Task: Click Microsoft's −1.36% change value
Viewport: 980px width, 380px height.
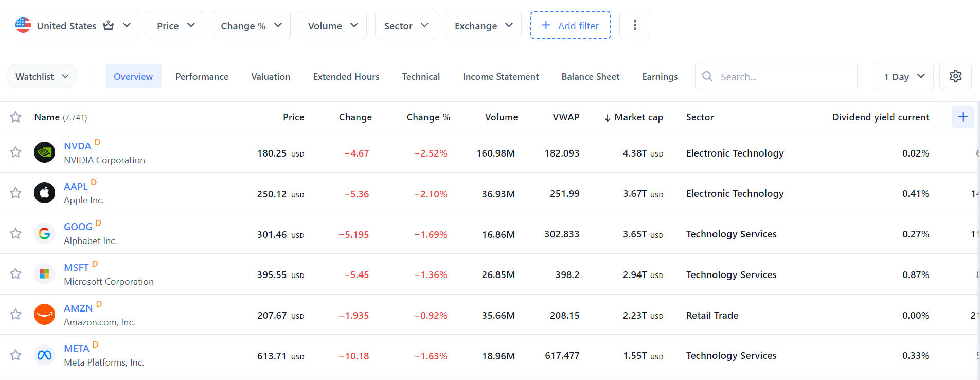Action: [431, 275]
